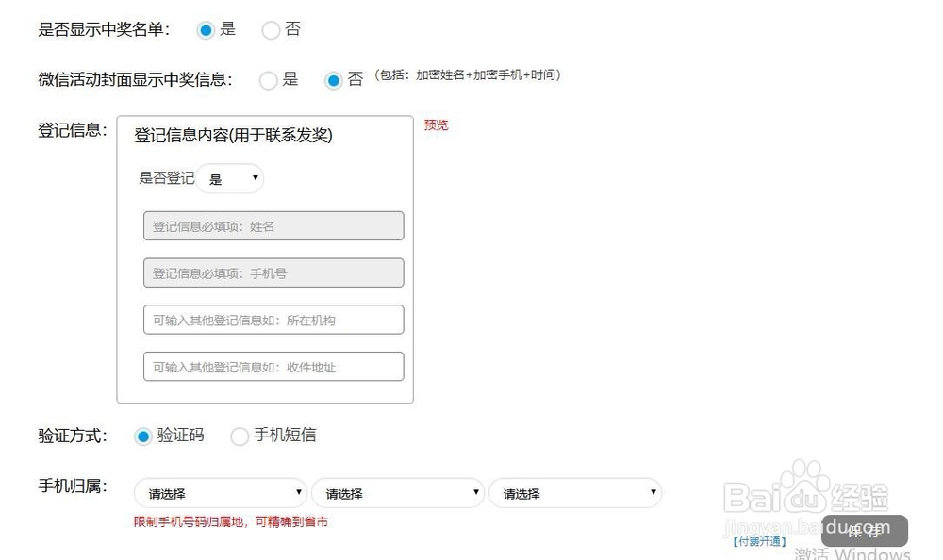Select 是 for 是否显示中奖名单
Screen dimensions: 943x560
point(207,29)
